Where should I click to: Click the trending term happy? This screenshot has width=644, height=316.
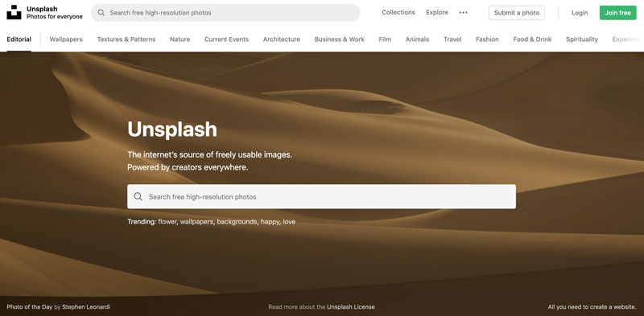point(270,222)
